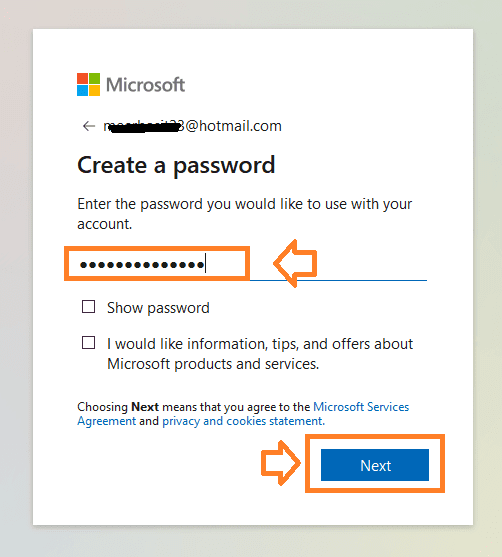This screenshot has width=502, height=557.
Task: Click the hotmail.com email address text
Action: coord(193,126)
